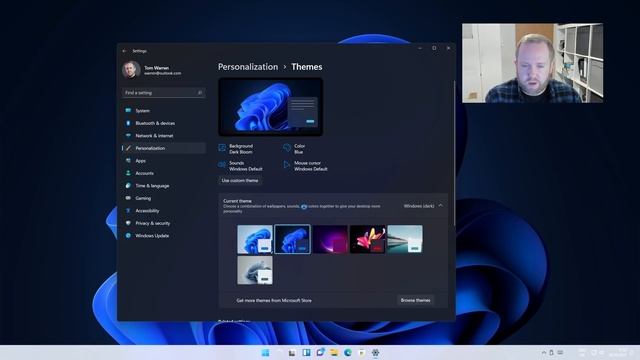This screenshot has width=640, height=360.
Task: Click the Settings gear on the taskbar
Action: pos(376,353)
